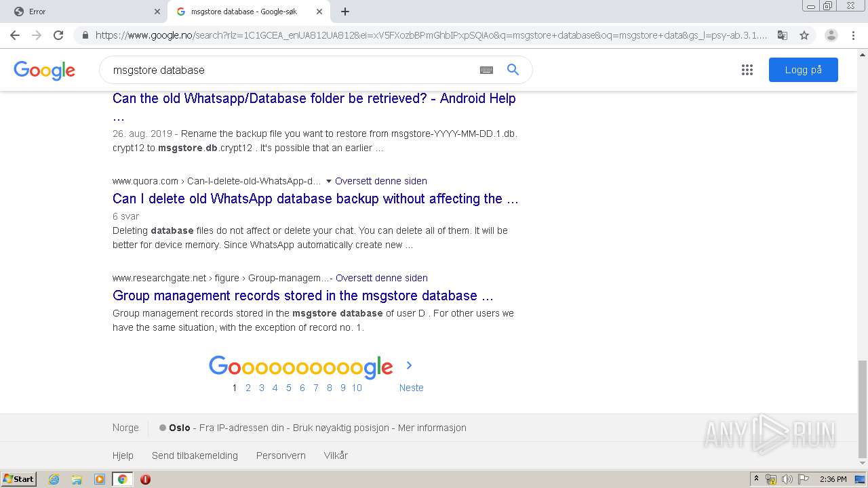
Task: Open the Windows Start button
Action: 19,479
